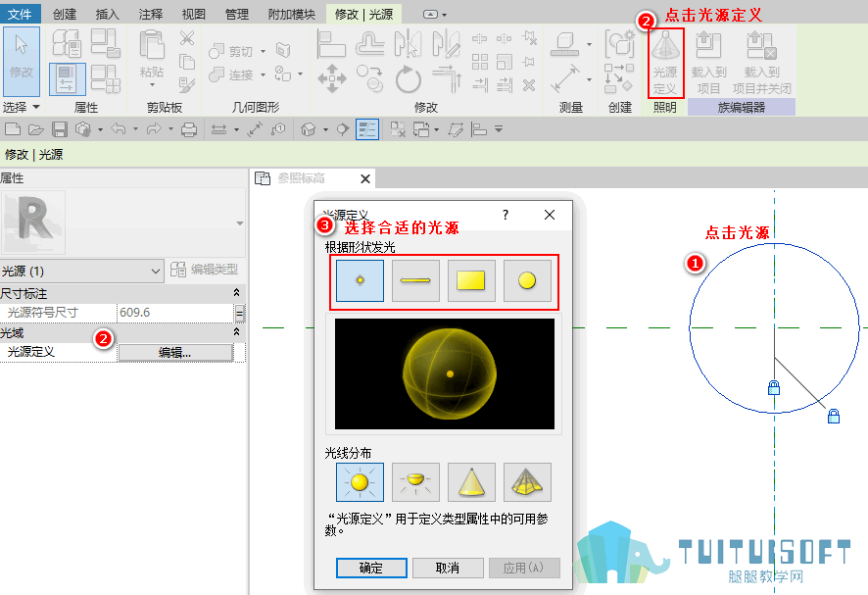Click the Paste clipboard icon
The width and height of the screenshot is (868, 595).
[x=152, y=45]
